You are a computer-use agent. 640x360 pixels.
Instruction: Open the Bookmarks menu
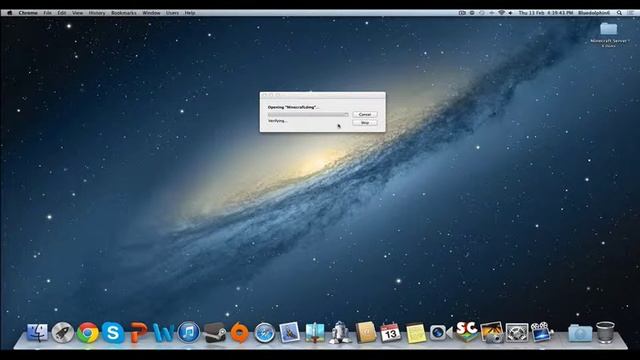(124, 13)
